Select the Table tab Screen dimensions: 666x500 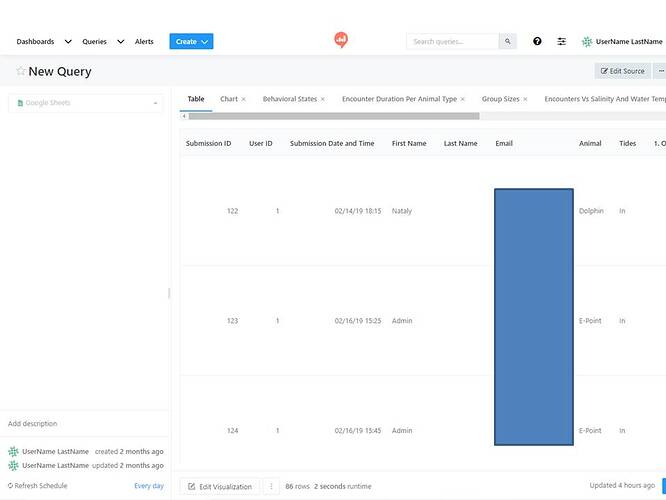point(196,99)
